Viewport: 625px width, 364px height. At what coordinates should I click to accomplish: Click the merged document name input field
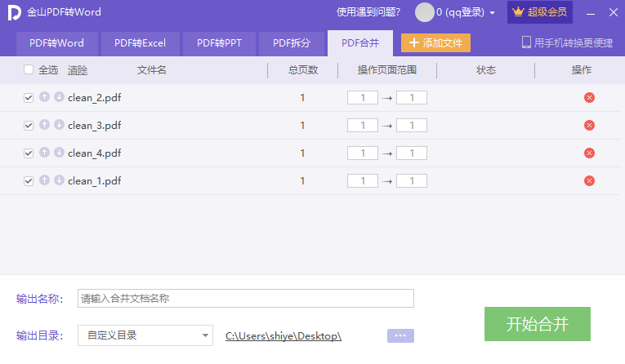point(245,299)
